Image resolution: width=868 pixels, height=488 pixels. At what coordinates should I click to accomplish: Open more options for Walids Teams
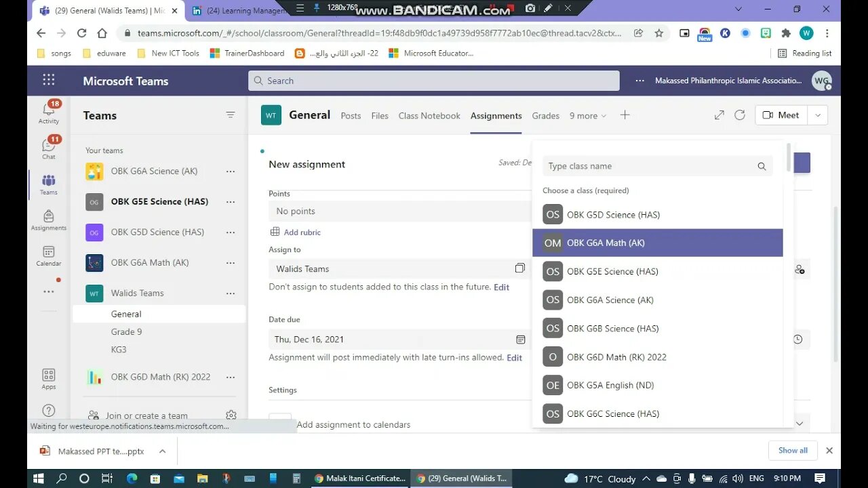point(231,293)
